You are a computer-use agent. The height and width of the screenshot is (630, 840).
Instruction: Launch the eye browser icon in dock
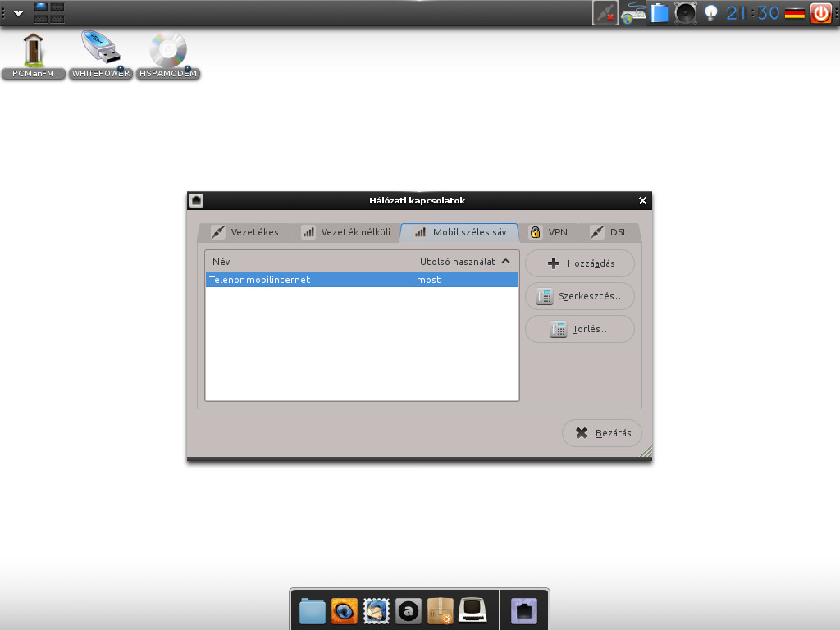click(x=345, y=610)
